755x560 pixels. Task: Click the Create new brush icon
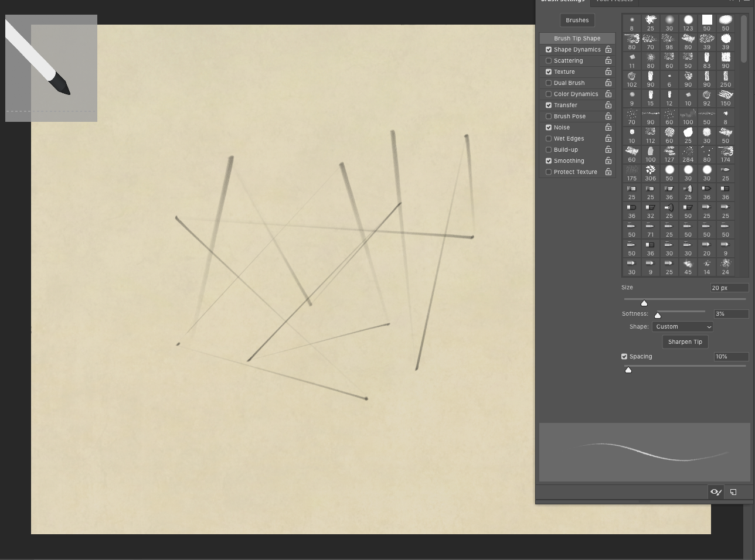coord(733,492)
